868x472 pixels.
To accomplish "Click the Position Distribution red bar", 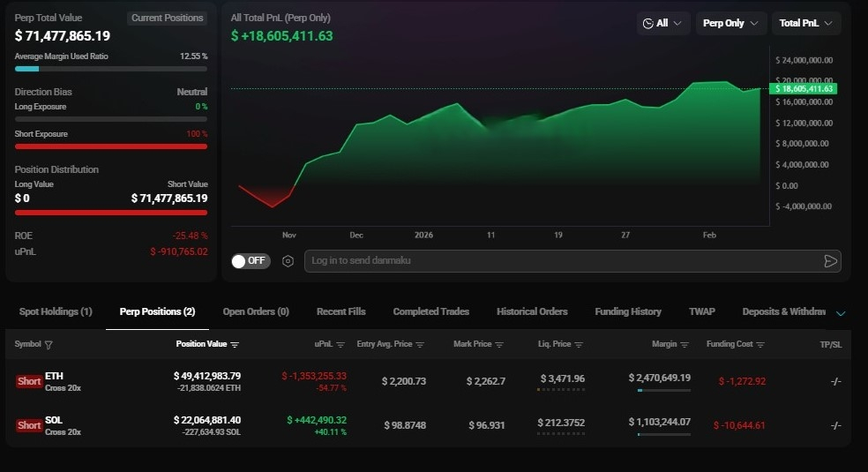I will click(x=111, y=213).
